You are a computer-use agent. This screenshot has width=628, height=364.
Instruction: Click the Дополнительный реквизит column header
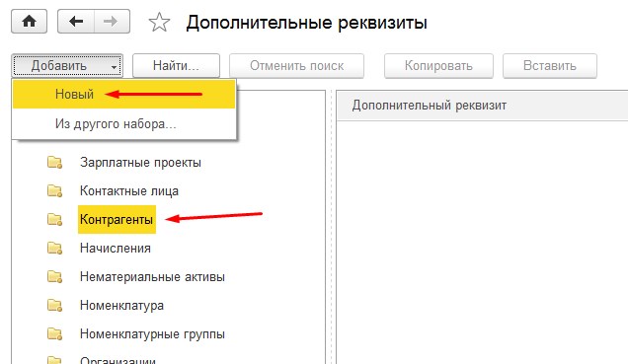(x=482, y=106)
